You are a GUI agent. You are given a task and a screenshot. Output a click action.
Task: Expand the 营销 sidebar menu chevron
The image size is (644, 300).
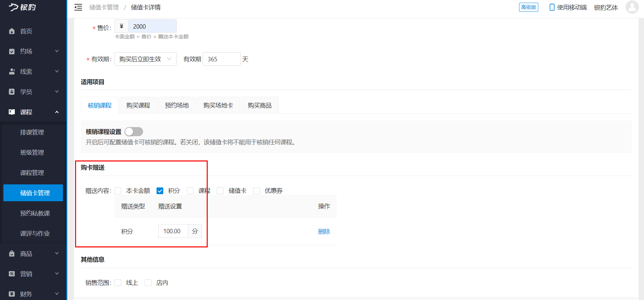click(57, 274)
